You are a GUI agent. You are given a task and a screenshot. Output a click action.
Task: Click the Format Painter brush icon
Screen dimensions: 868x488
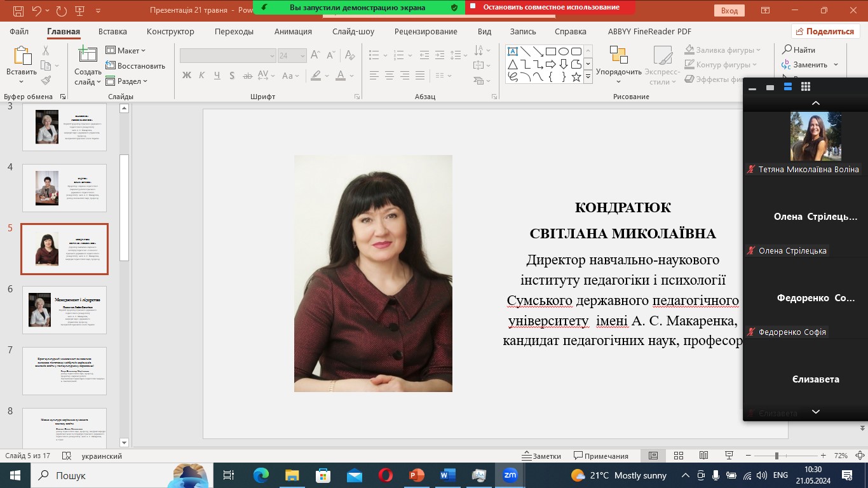click(46, 81)
